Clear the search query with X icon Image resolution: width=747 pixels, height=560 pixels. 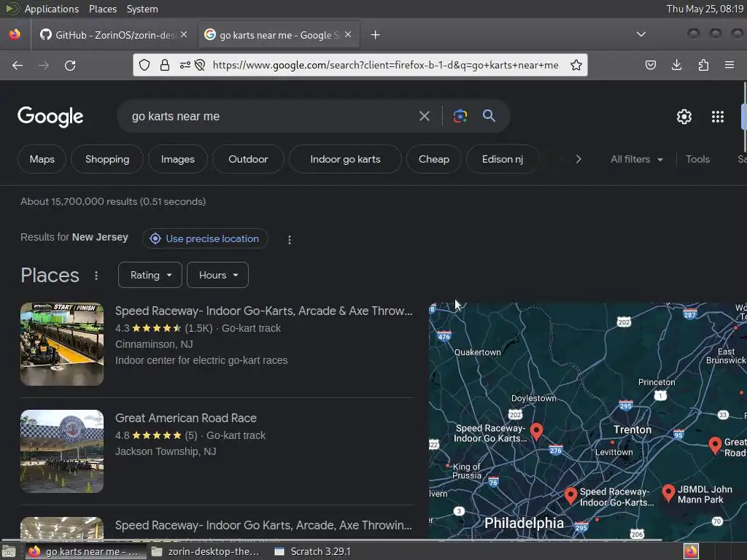425,116
